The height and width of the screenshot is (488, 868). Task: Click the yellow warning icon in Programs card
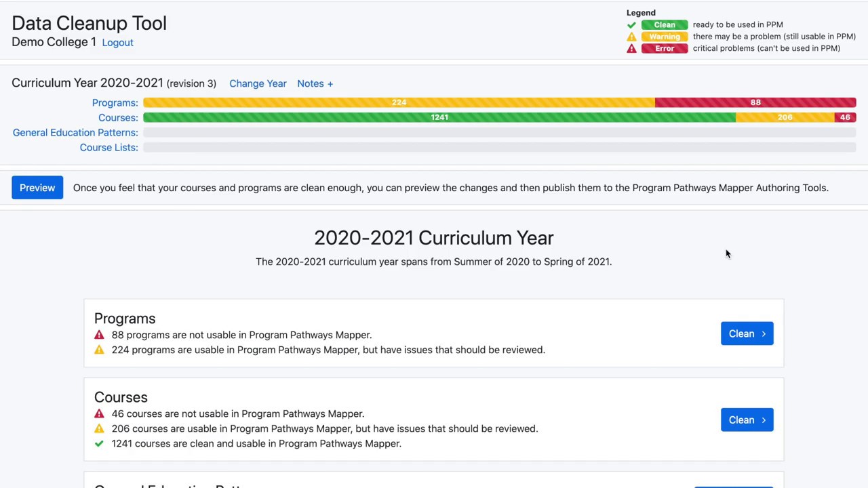point(99,350)
